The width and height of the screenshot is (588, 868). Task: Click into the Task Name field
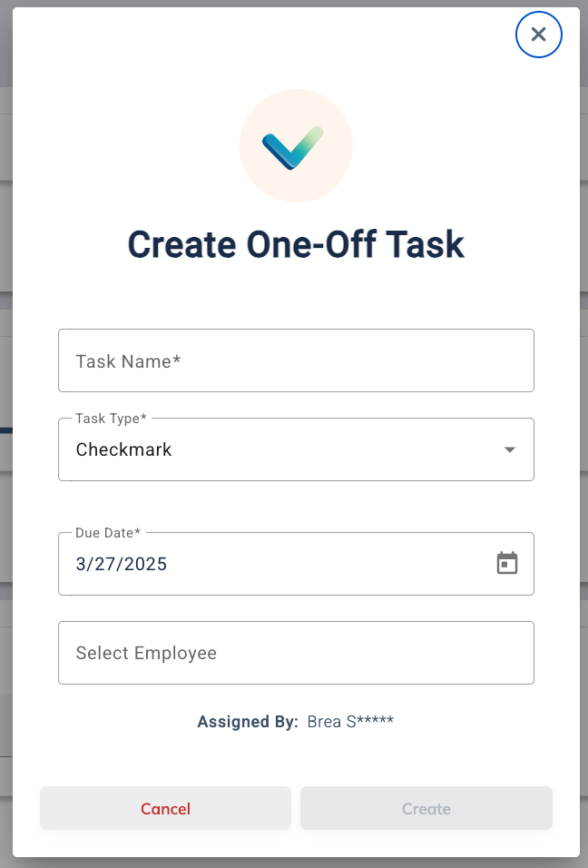coord(296,360)
